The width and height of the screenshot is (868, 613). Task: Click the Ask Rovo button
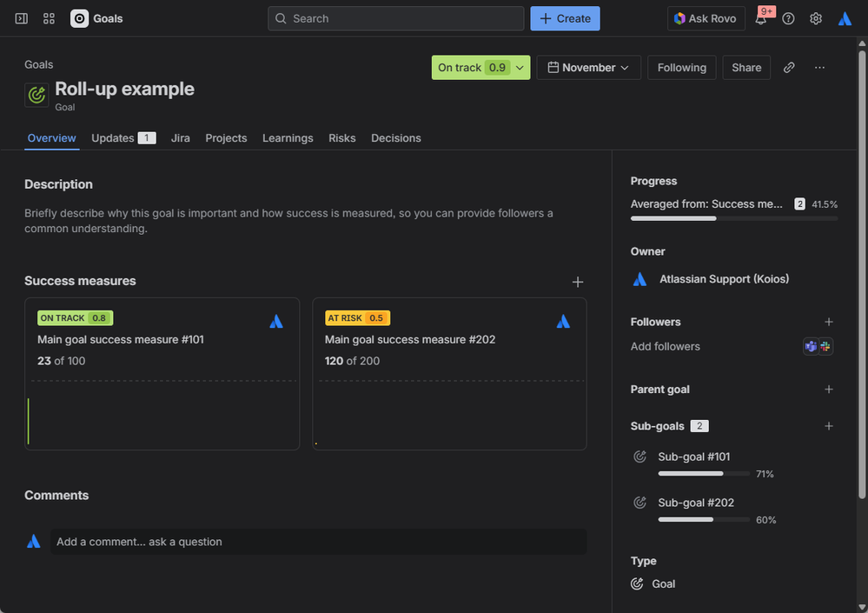point(706,19)
